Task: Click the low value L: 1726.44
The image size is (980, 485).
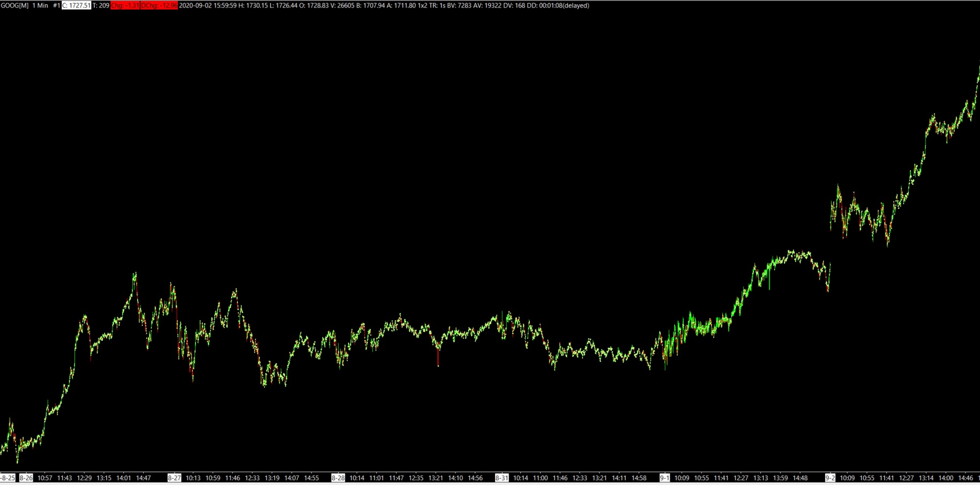Action: tap(283, 5)
